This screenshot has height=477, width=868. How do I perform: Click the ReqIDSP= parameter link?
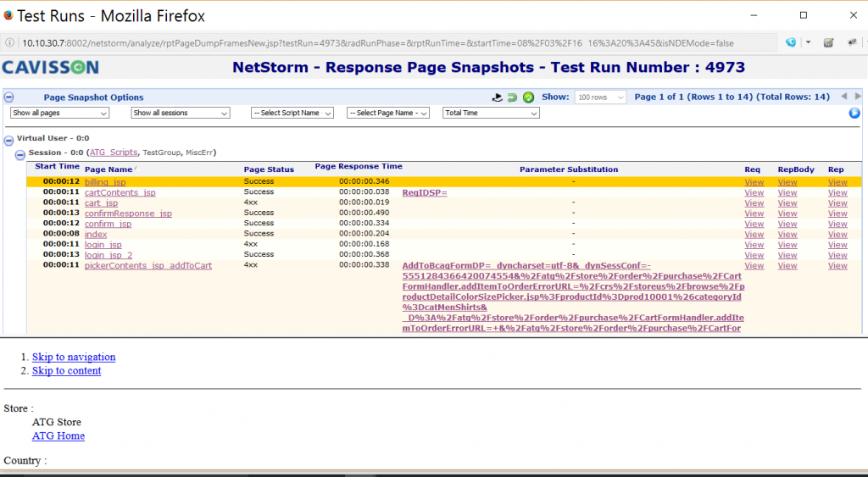(425, 192)
